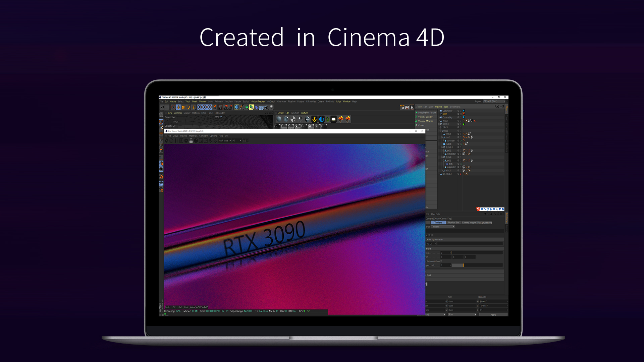Click the Undo arrow icon

tap(162, 107)
